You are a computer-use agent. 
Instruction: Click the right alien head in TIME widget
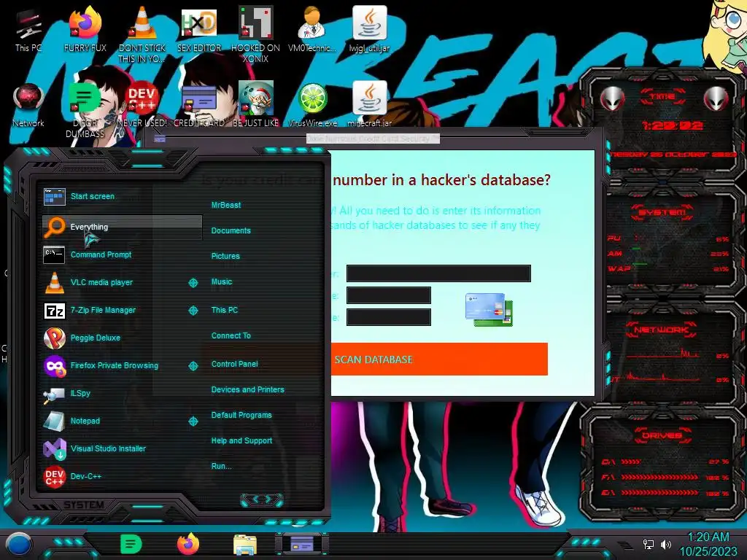click(x=716, y=100)
